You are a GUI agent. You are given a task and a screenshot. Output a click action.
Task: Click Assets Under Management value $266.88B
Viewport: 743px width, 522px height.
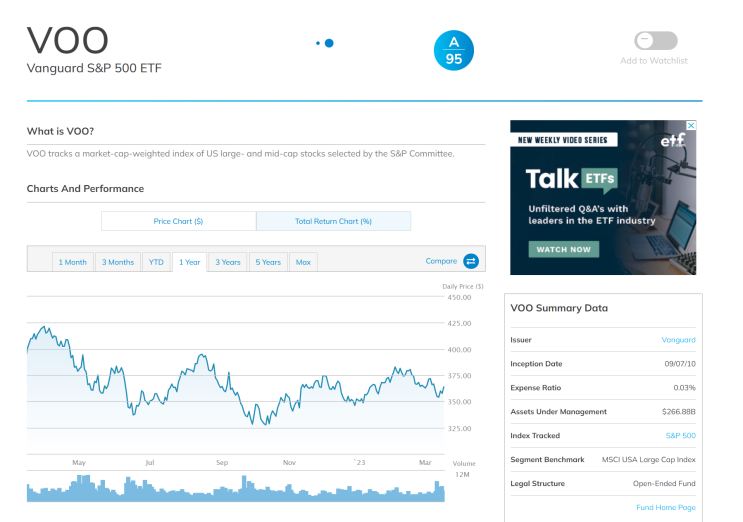pyautogui.click(x=679, y=412)
